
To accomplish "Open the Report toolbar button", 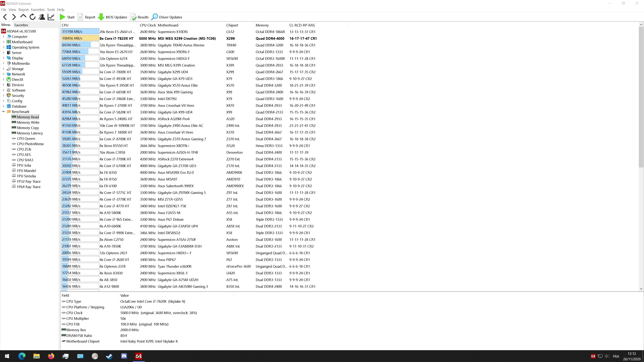I will click(87, 17).
